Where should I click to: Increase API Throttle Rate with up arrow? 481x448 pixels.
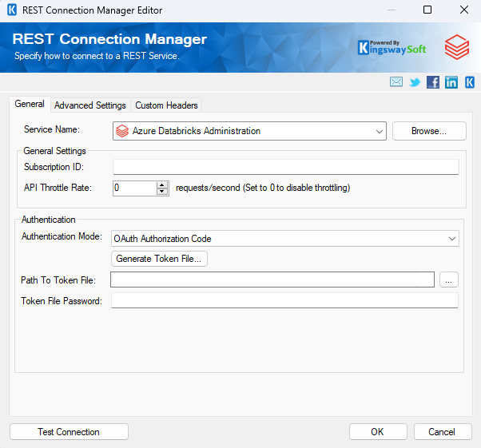(x=162, y=184)
